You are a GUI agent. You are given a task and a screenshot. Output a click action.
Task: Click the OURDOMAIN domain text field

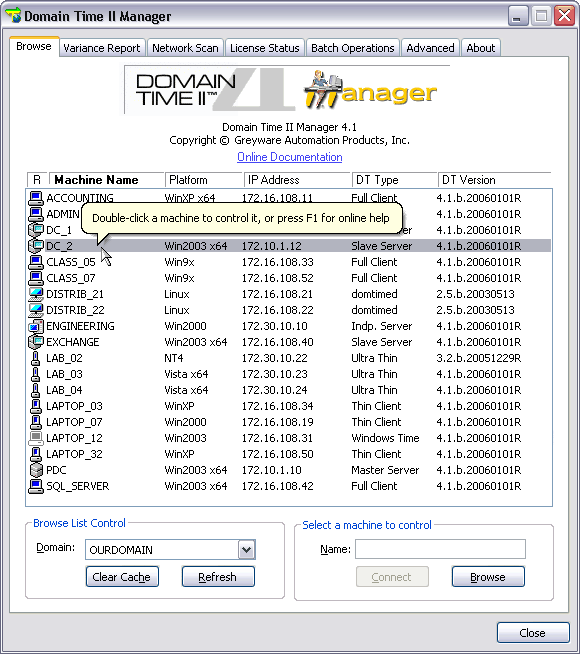pos(162,550)
